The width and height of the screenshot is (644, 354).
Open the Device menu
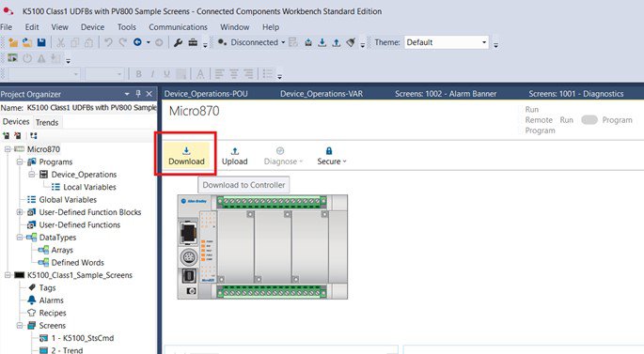(92, 27)
